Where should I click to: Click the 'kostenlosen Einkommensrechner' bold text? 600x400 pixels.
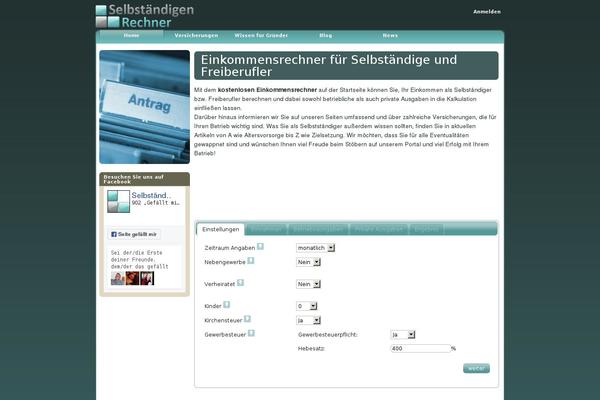(267, 90)
